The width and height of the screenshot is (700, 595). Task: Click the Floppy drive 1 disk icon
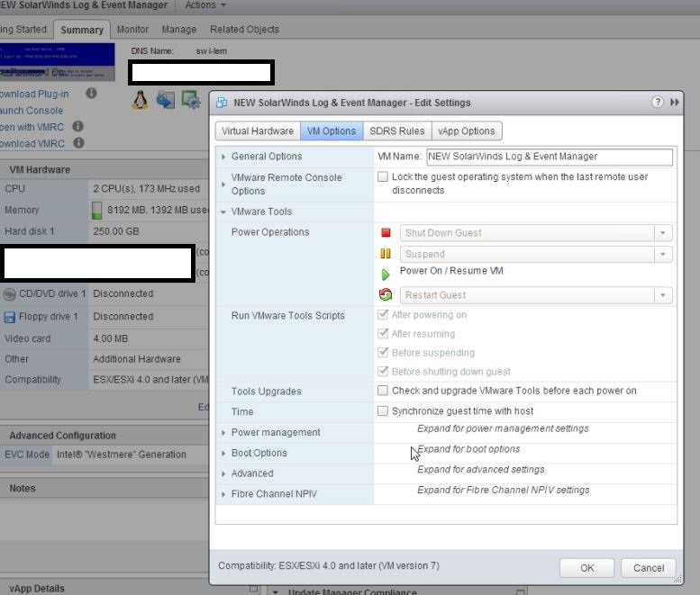coord(9,317)
